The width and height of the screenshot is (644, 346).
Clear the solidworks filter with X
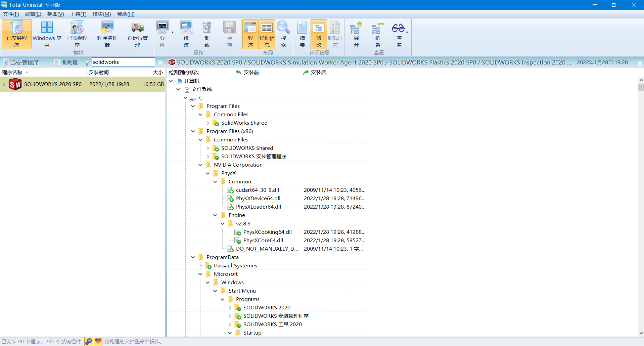160,62
